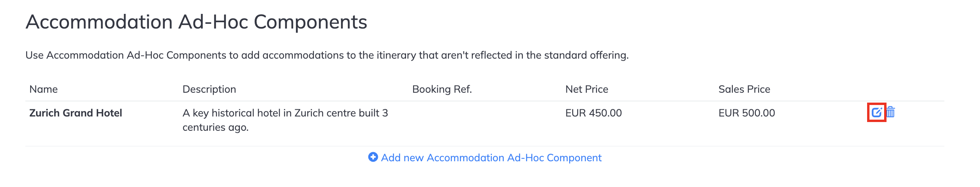Select the 'centuries ago.' line of the description
The width and height of the screenshot is (980, 187).
[x=215, y=128]
